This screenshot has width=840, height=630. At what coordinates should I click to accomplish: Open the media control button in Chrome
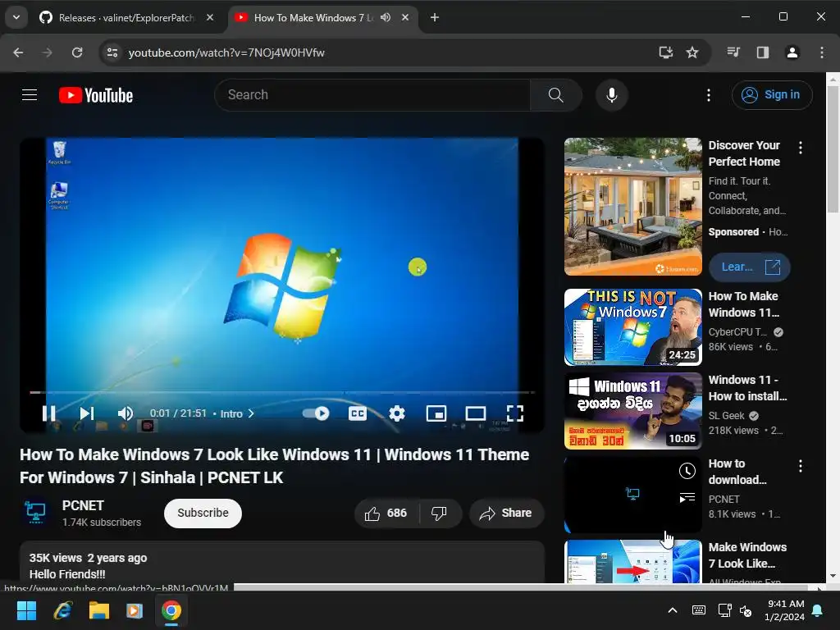pyautogui.click(x=733, y=52)
